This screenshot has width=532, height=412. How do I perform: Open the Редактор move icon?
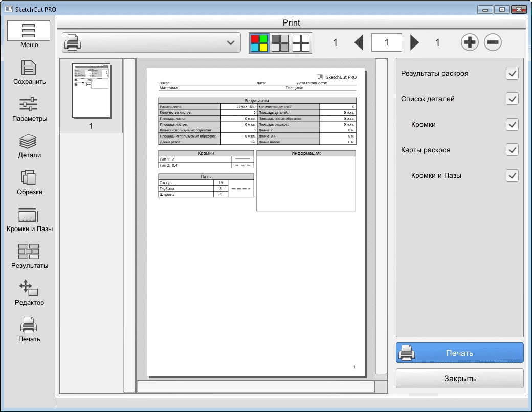pyautogui.click(x=29, y=288)
